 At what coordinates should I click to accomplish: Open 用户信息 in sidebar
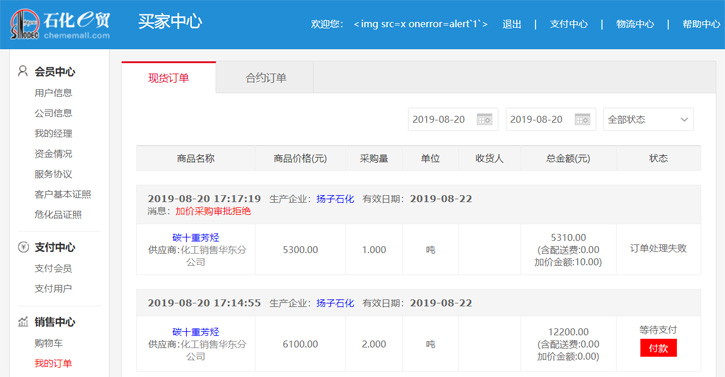coord(53,93)
